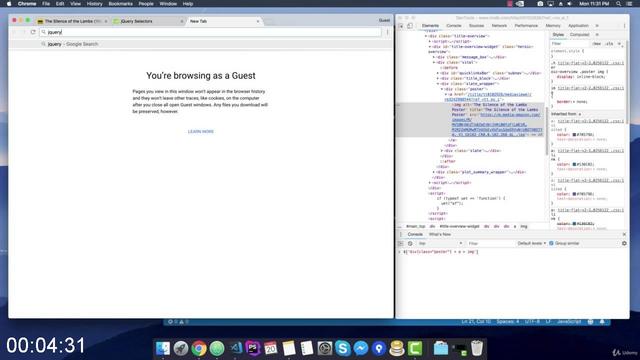This screenshot has width=640, height=360.
Task: Click the Guest profile button
Action: [384, 20]
